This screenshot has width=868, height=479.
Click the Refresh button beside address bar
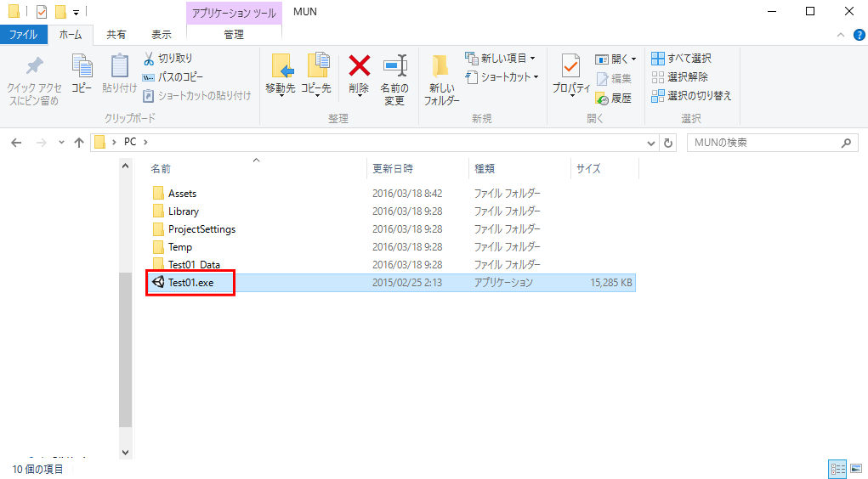[668, 143]
